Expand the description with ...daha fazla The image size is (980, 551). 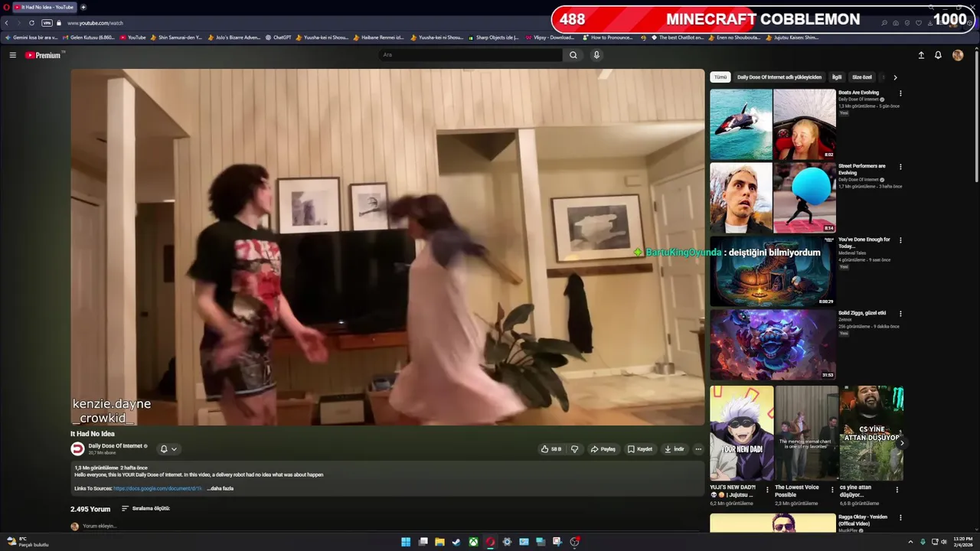tap(220, 488)
